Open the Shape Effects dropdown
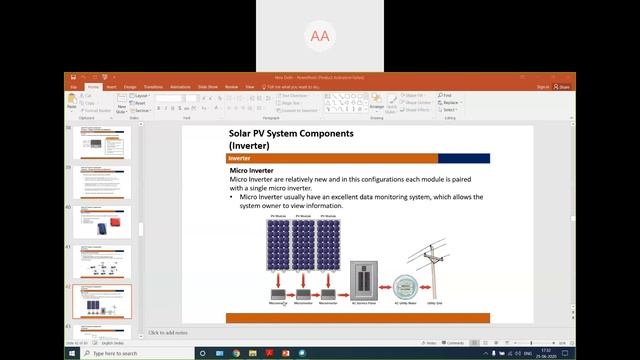 click(415, 110)
